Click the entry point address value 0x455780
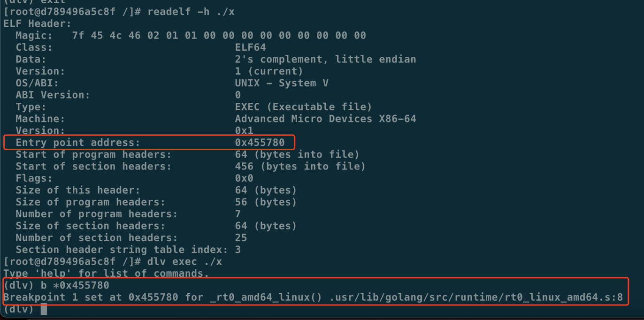The height and width of the screenshot is (320, 644). [260, 143]
